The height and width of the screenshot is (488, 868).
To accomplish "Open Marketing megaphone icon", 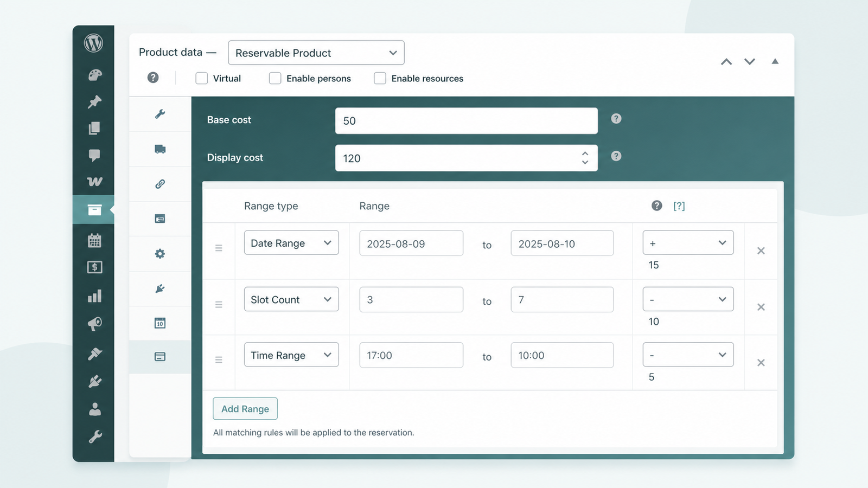I will [94, 324].
